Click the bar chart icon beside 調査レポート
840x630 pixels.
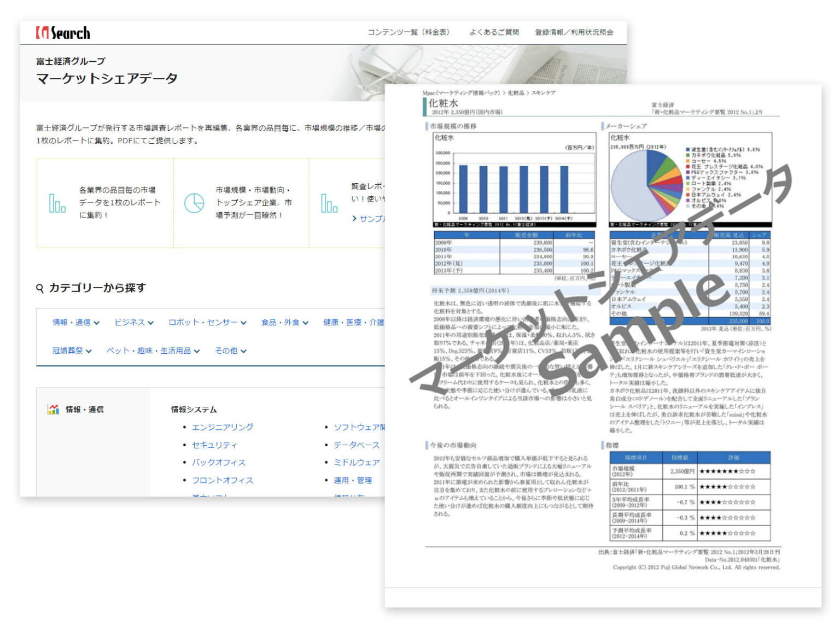point(329,203)
